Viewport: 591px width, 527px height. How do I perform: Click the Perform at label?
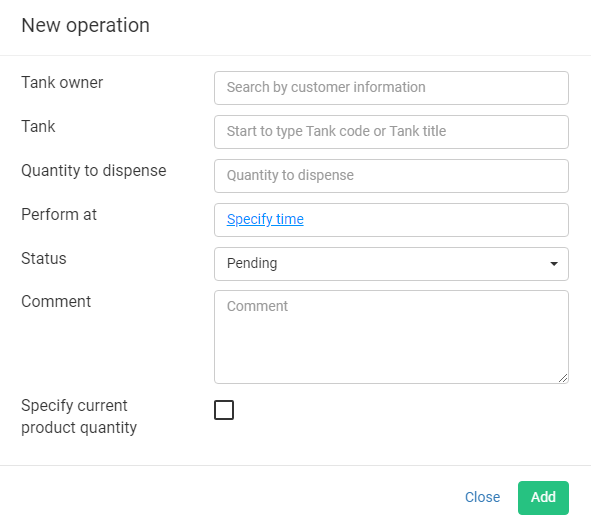click(x=59, y=214)
